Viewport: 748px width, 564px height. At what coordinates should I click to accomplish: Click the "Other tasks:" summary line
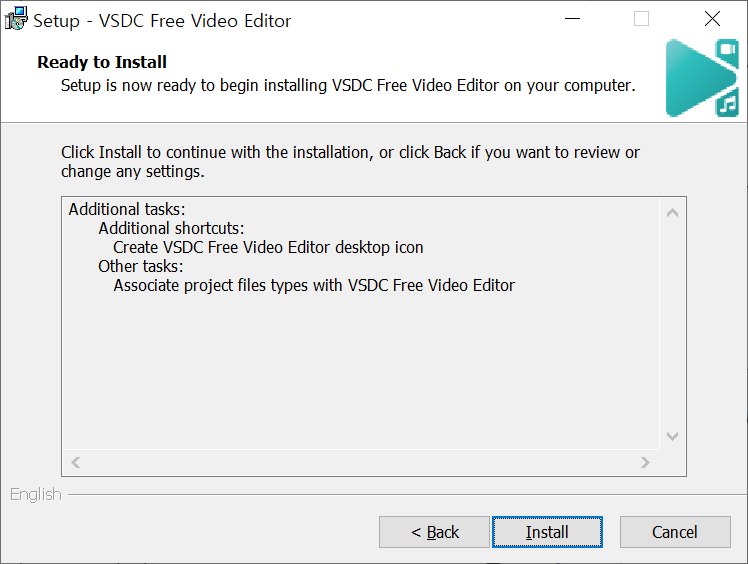141,266
